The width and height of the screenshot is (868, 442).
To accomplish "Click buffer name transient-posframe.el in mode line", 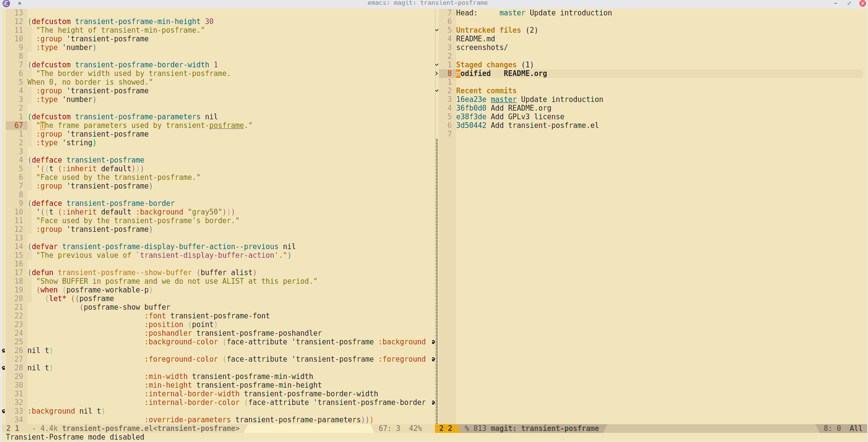I will [151, 429].
